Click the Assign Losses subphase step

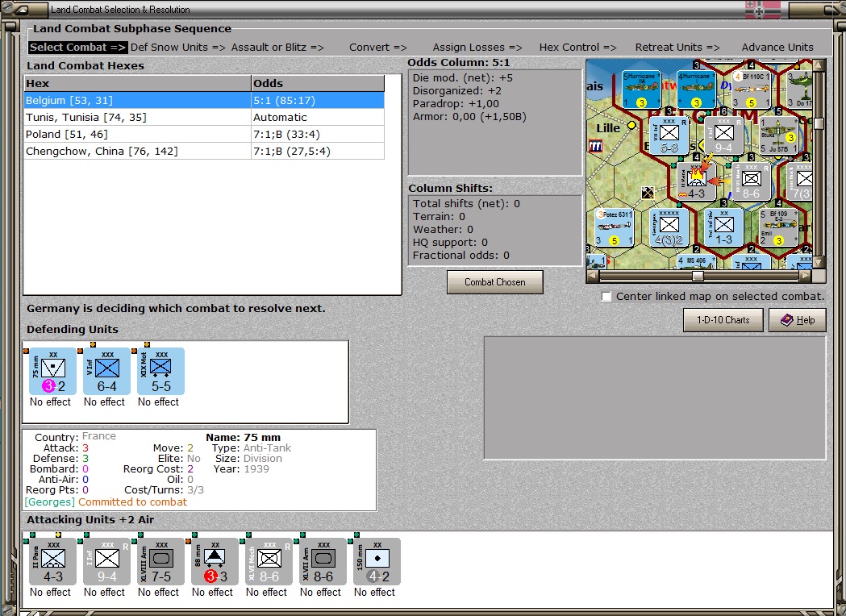pyautogui.click(x=477, y=48)
